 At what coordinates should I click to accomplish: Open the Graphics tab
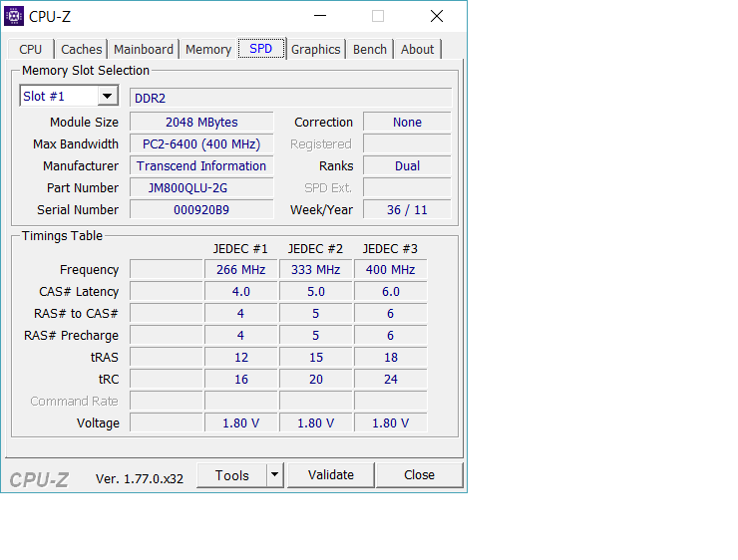[x=316, y=50]
